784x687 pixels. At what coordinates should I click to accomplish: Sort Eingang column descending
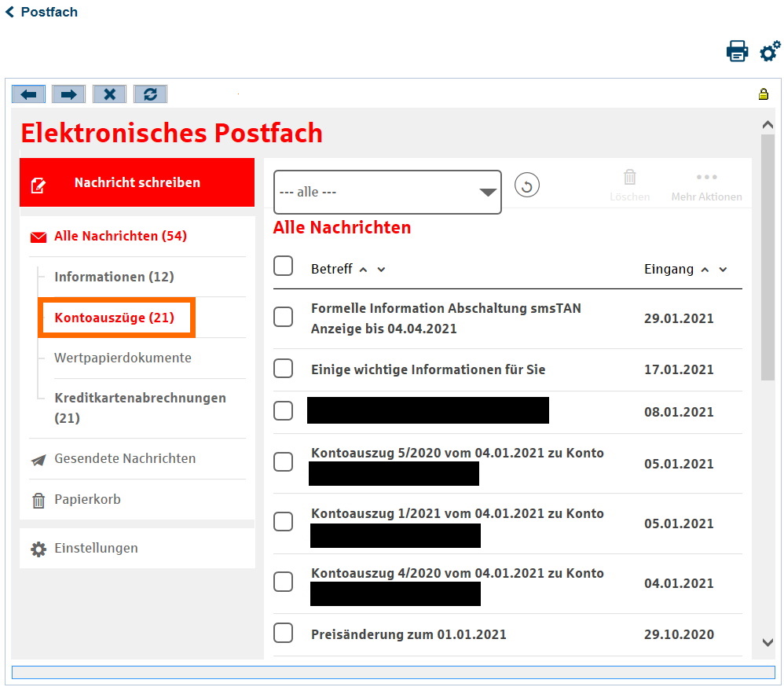(x=723, y=270)
